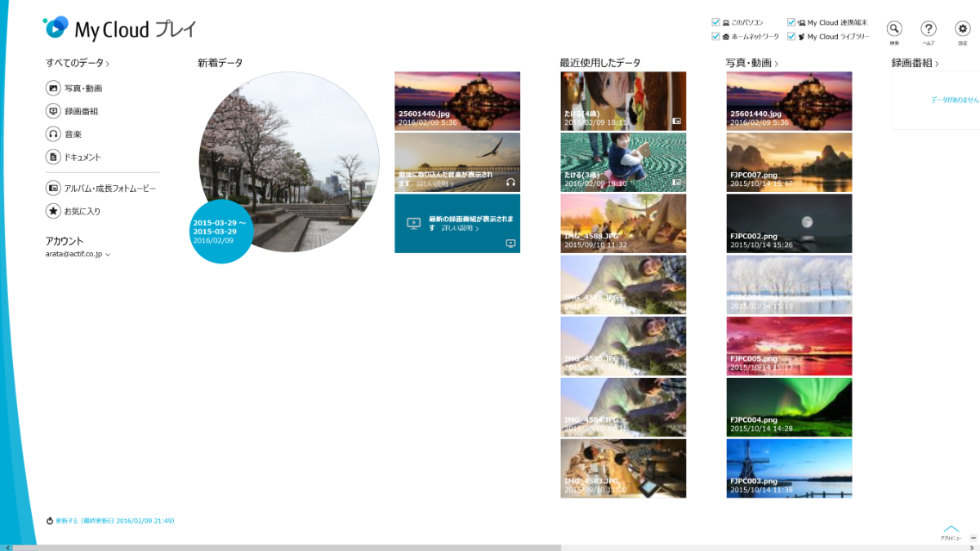980x551 pixels.
Task: Uncheck the このパソコン checkbox
Action: pos(716,23)
